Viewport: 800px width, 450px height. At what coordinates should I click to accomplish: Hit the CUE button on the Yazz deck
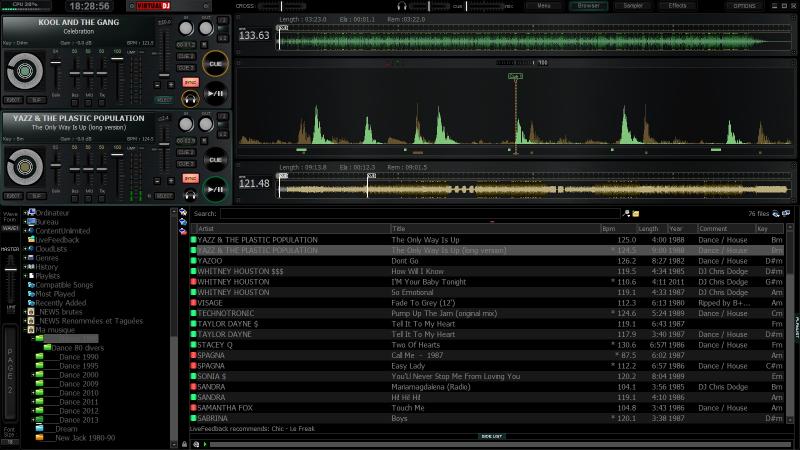click(x=215, y=160)
